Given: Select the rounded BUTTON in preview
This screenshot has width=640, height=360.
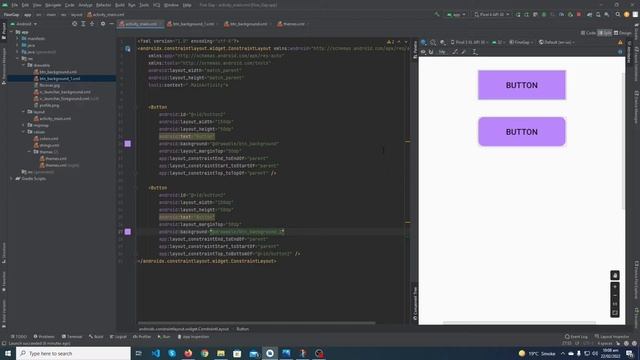Looking at the screenshot, I should [522, 131].
